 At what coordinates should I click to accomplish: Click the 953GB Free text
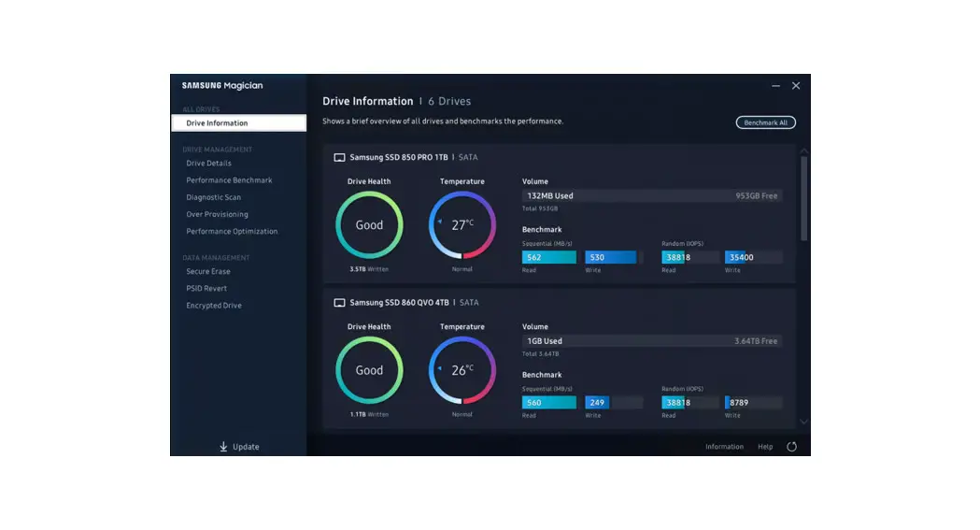point(756,195)
